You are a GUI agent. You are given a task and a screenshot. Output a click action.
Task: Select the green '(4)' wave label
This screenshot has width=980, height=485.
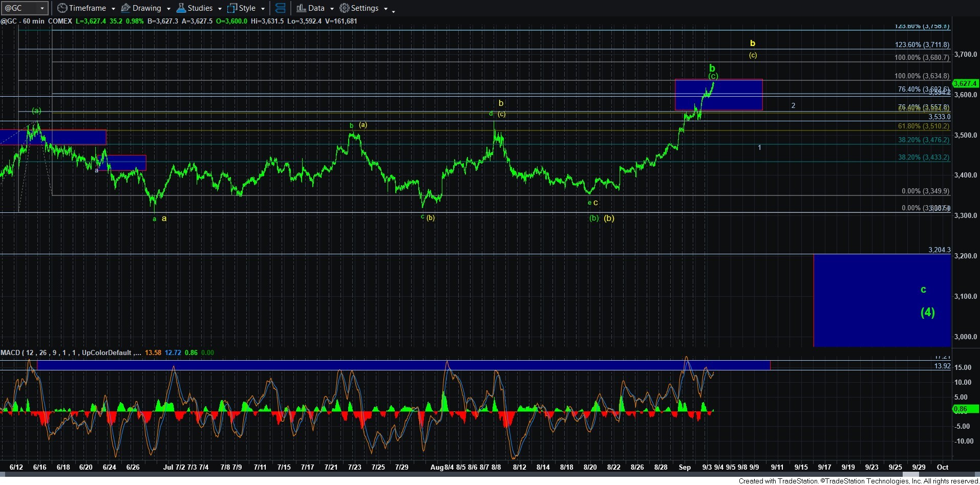(928, 312)
